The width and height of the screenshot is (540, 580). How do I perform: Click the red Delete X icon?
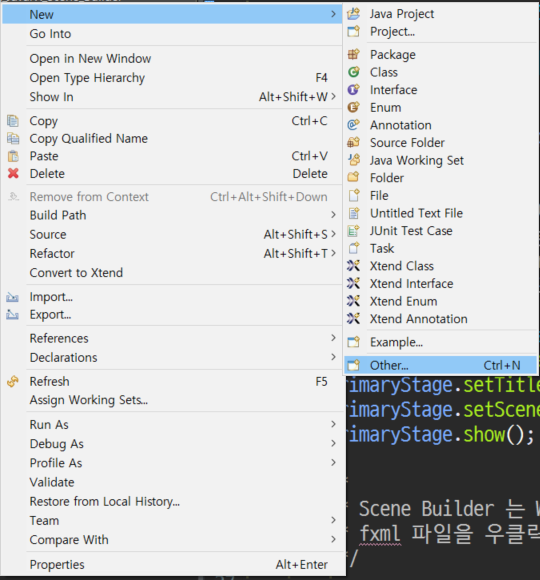[x=13, y=173]
